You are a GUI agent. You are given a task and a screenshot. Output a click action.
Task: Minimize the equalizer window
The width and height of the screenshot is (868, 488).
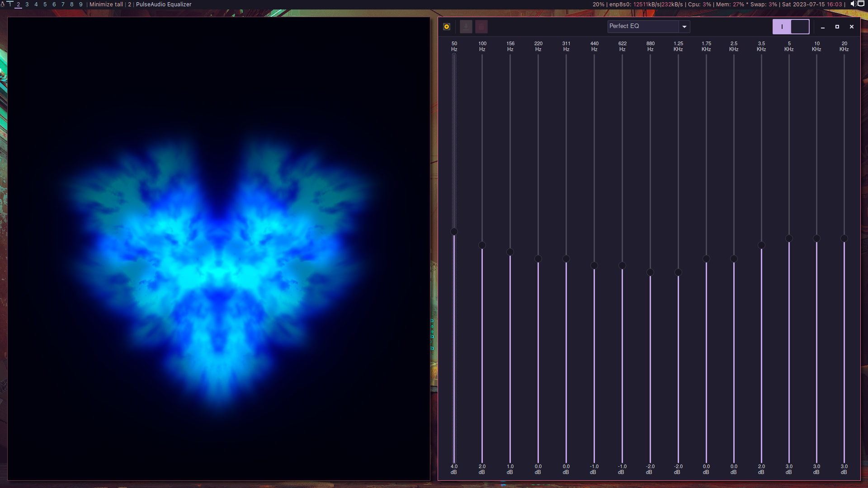pos(823,27)
